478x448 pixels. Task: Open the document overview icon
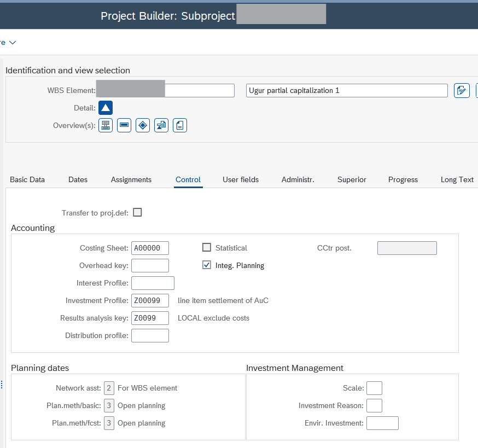(180, 125)
